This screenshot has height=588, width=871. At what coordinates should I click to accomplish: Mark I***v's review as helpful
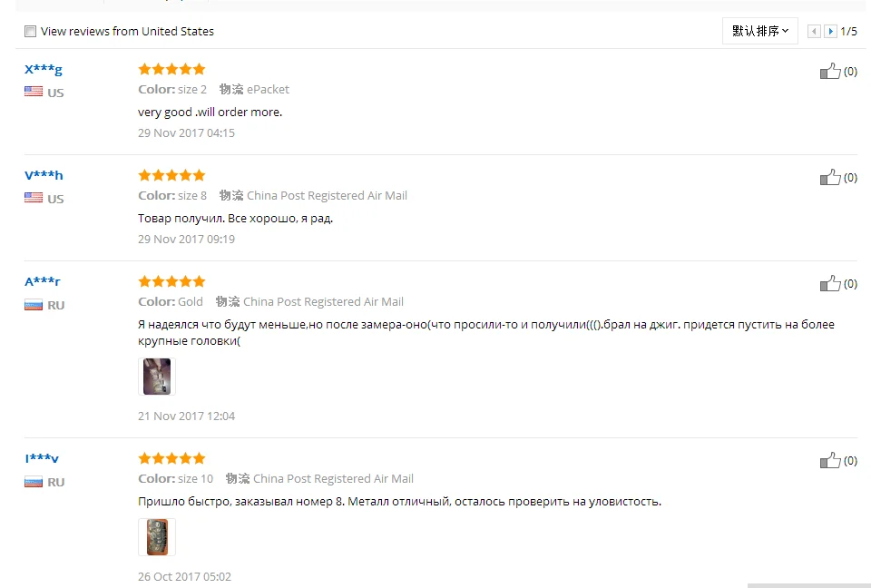[x=830, y=461]
